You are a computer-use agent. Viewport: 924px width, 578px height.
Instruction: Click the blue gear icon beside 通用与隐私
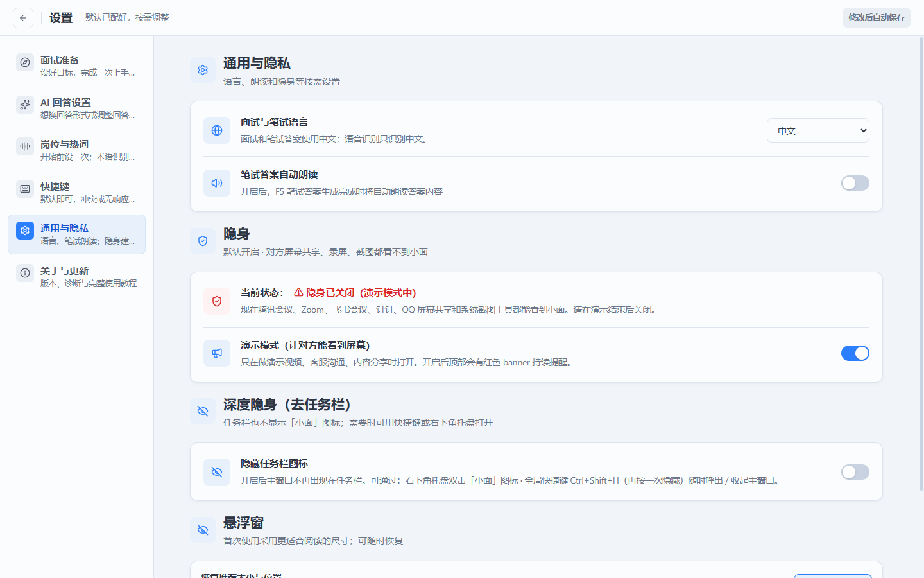coord(25,231)
